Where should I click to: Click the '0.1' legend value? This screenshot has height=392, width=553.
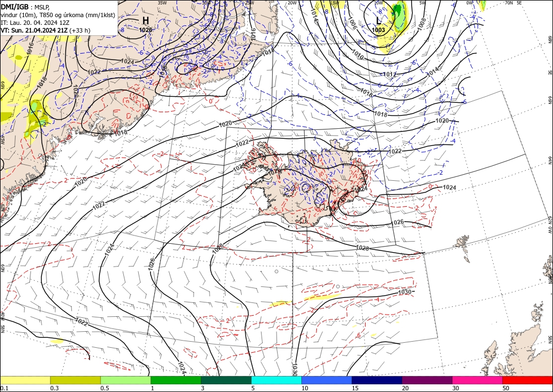3,388
